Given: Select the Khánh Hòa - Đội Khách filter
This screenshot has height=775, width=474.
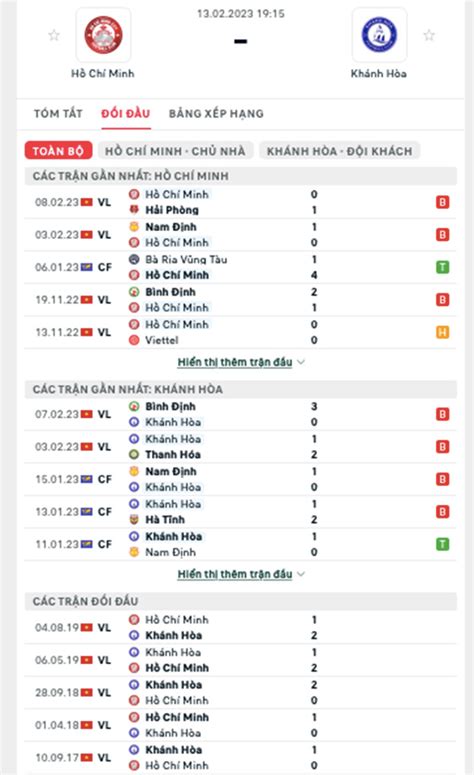Looking at the screenshot, I should (x=340, y=151).
